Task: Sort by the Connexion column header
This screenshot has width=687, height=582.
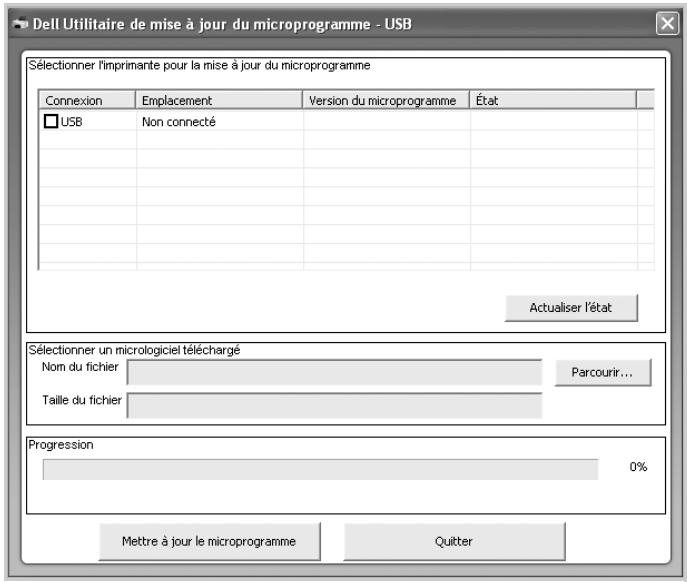Action: tap(87, 100)
